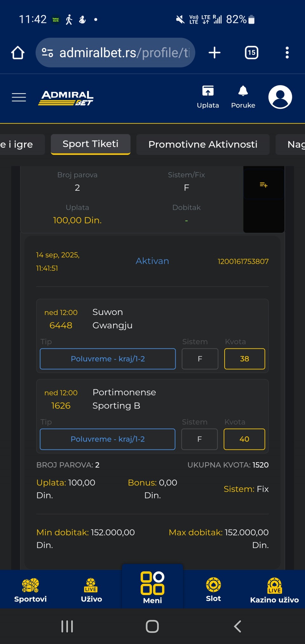Open the user profile avatar

pos(280,97)
